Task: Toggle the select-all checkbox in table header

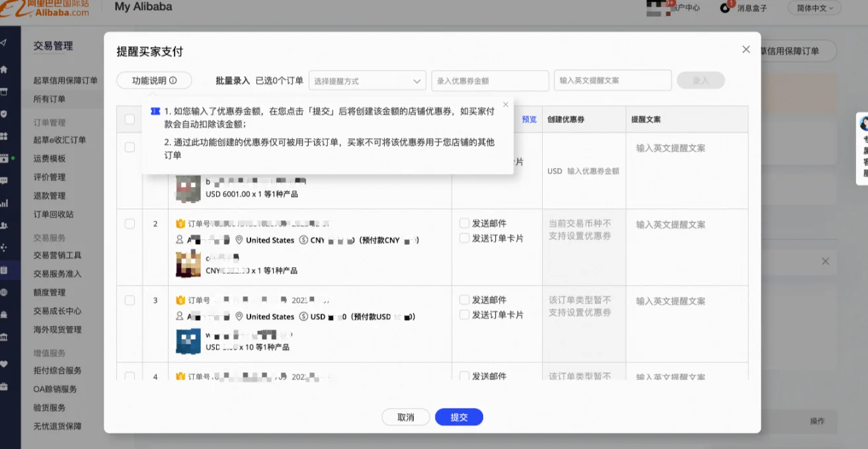Action: point(130,120)
